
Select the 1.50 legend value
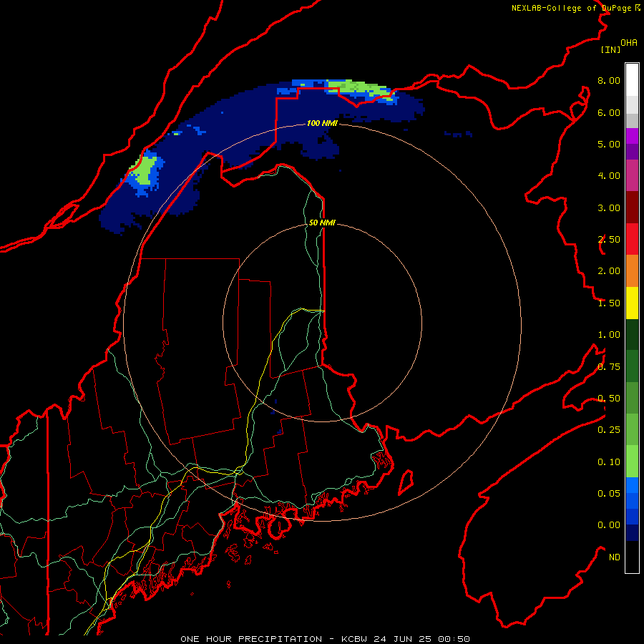coord(609,303)
